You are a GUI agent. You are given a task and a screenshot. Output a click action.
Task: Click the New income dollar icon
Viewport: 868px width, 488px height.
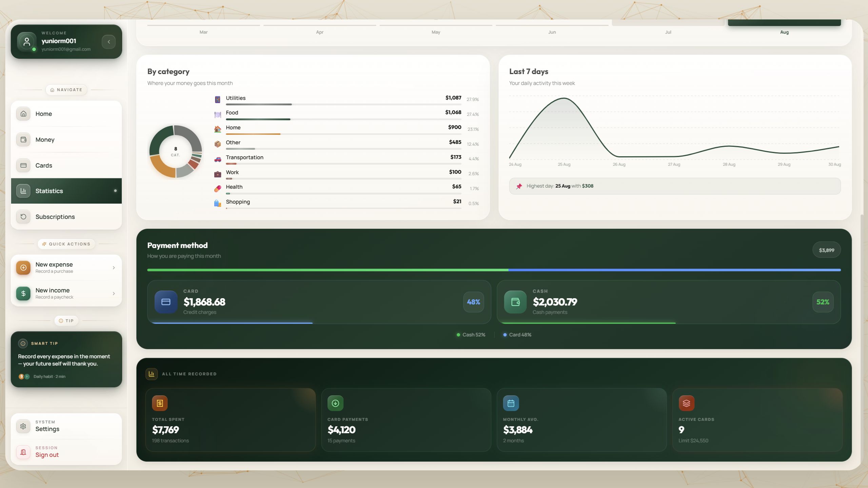(x=23, y=293)
